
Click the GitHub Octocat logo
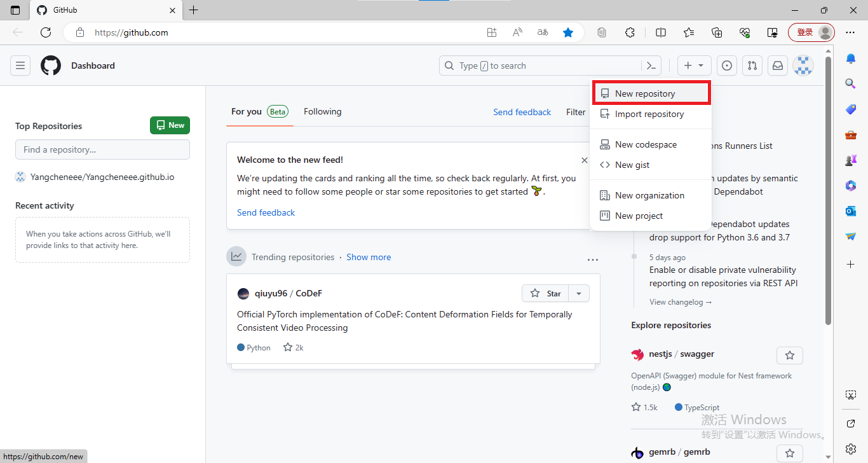(x=51, y=66)
